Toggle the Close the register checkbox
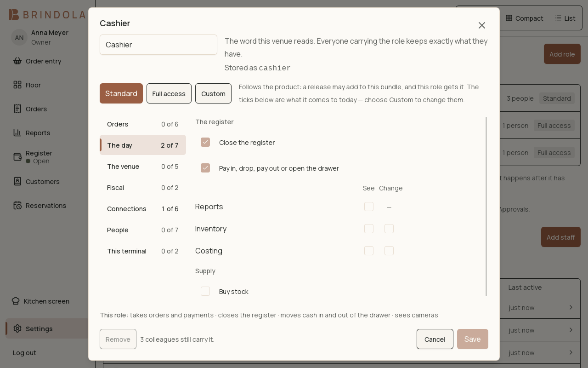This screenshot has height=368, width=588. (x=205, y=142)
